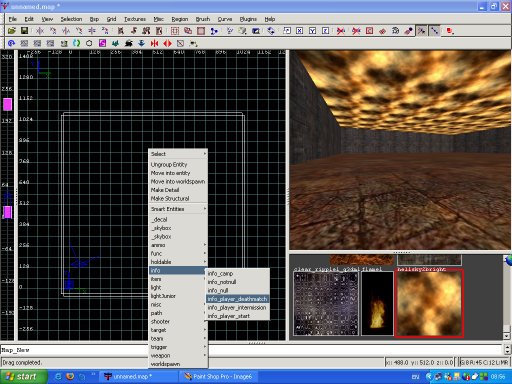Open a map file with Open icon
The height and width of the screenshot is (384, 512).
click(12, 31)
